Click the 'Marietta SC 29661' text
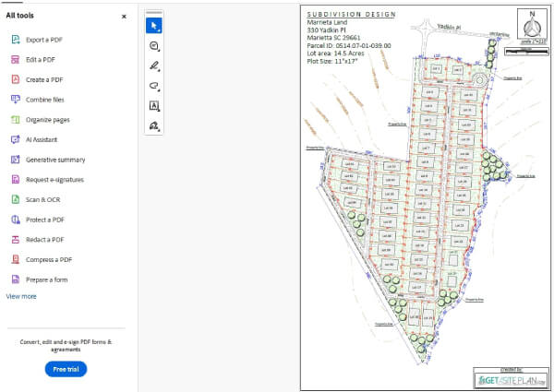 click(x=333, y=38)
